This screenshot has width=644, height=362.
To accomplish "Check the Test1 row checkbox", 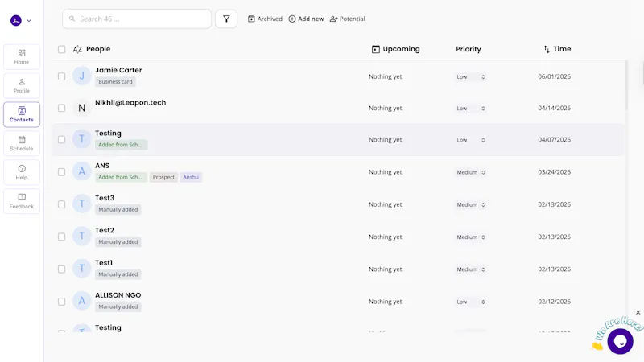I will pos(62,269).
